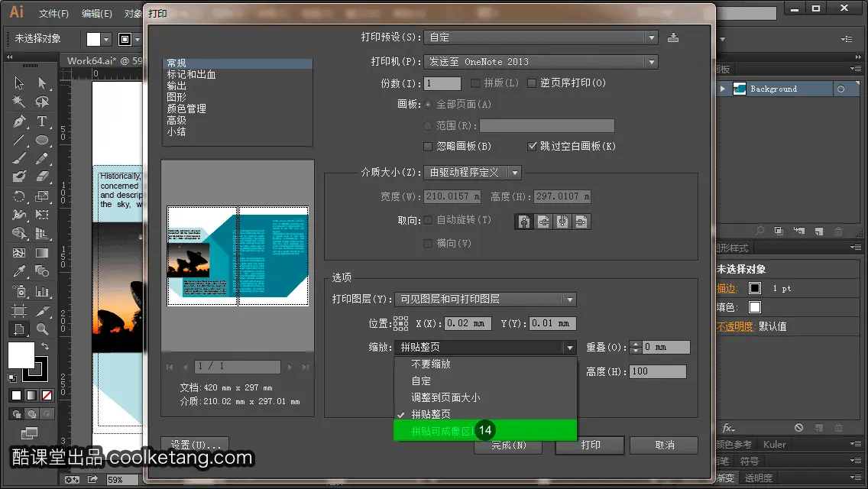Open the layers panel flyout menu
Screen dimensions: 868x489
pos(855,69)
